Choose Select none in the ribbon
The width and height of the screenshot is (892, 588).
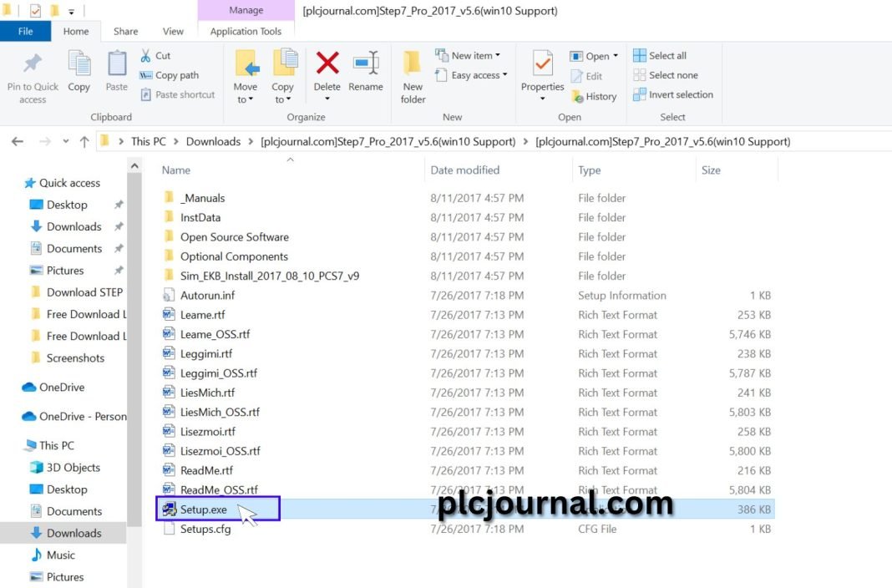(666, 74)
